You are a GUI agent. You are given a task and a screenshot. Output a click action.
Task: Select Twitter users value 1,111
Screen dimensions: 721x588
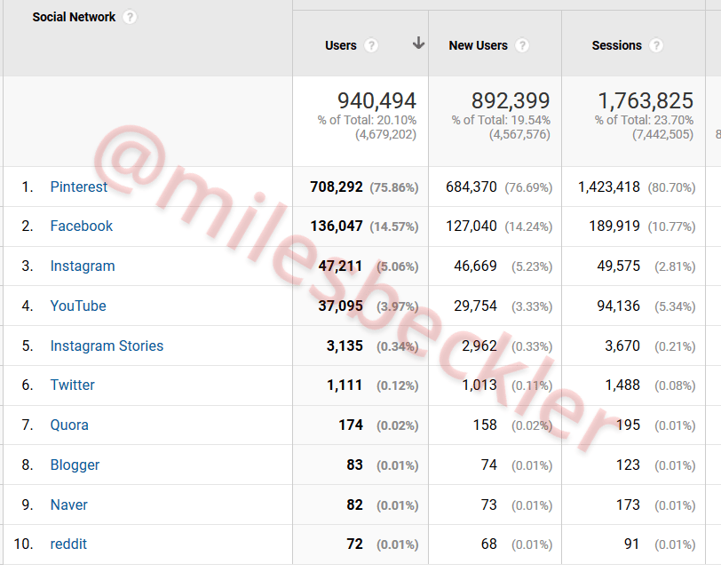point(345,385)
